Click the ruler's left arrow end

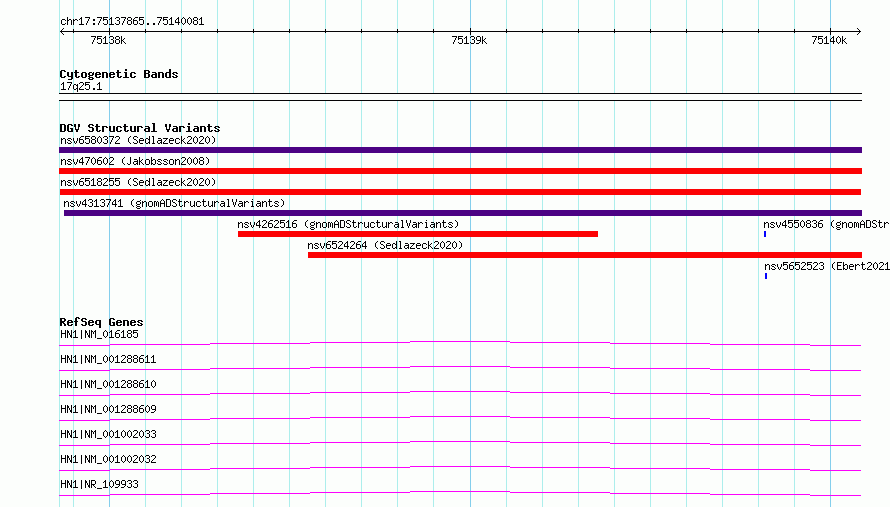62,31
